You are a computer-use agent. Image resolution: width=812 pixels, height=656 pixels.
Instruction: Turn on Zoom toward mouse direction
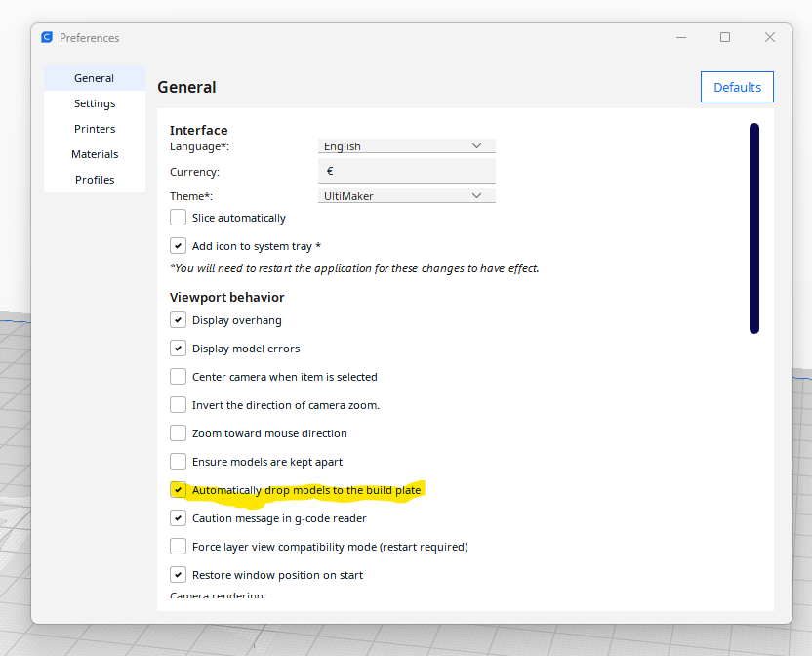pyautogui.click(x=179, y=432)
